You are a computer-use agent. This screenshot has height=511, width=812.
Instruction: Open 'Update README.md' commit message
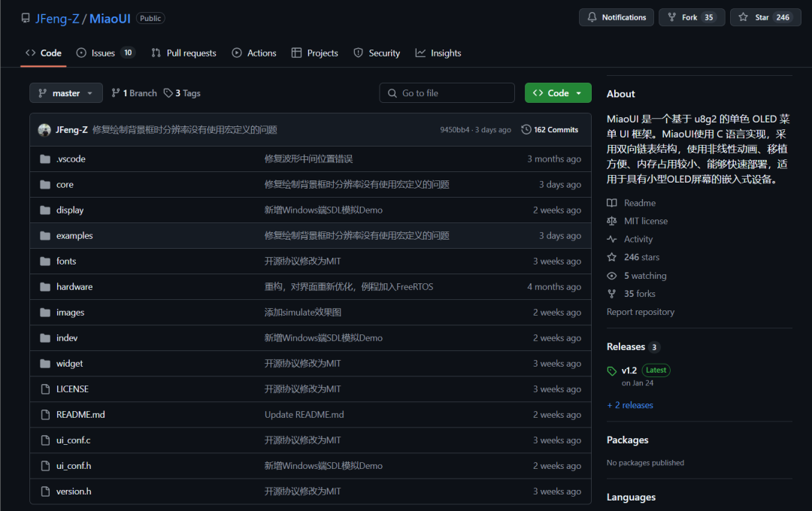coord(304,415)
